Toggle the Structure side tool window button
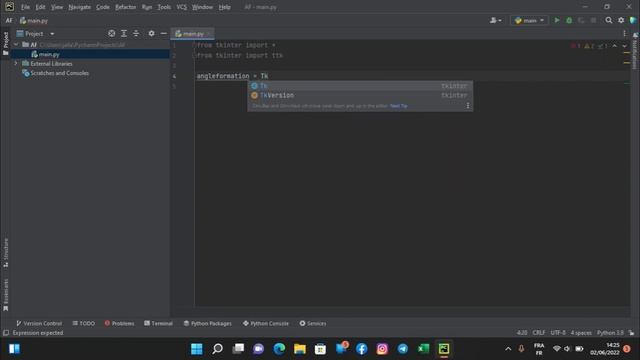This screenshot has height=360, width=640. [x=5, y=252]
